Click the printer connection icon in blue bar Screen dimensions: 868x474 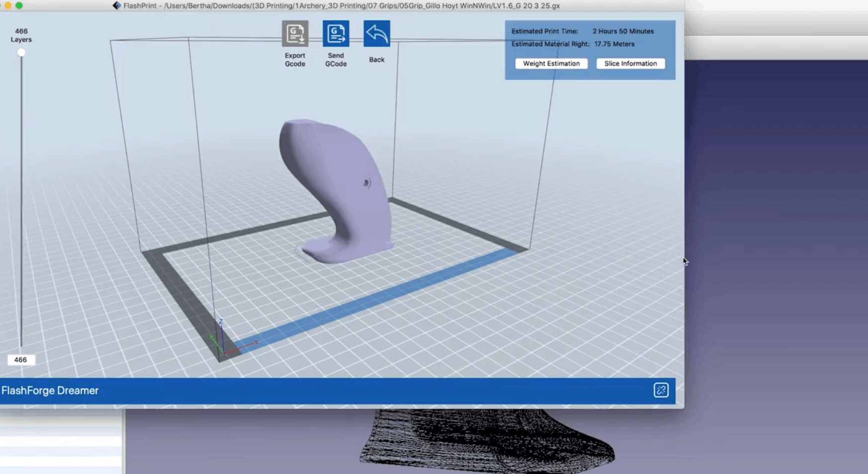pos(661,391)
